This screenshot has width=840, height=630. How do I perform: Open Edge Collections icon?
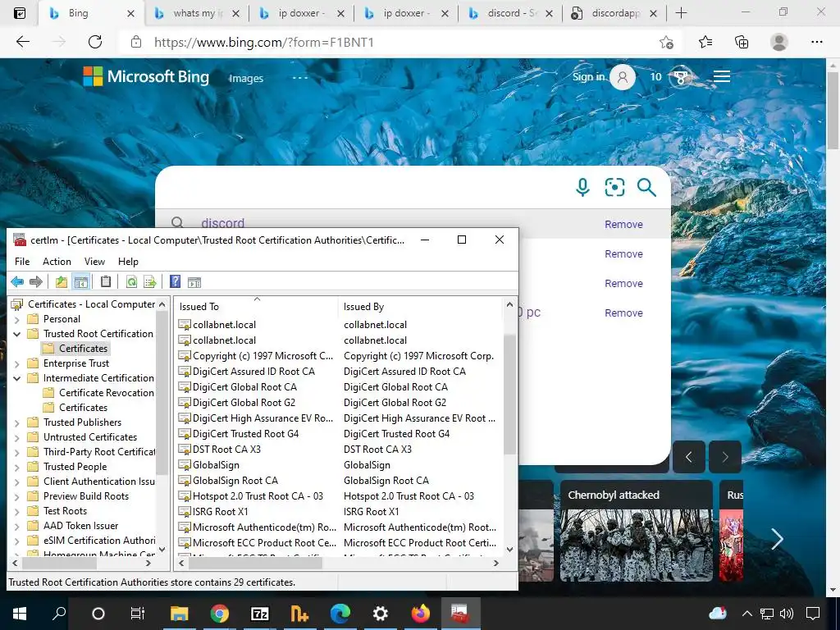[742, 42]
